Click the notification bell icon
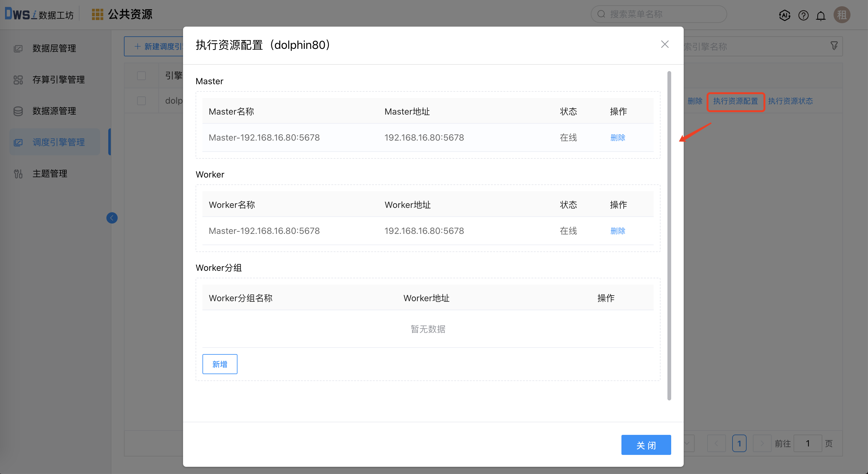 (821, 15)
